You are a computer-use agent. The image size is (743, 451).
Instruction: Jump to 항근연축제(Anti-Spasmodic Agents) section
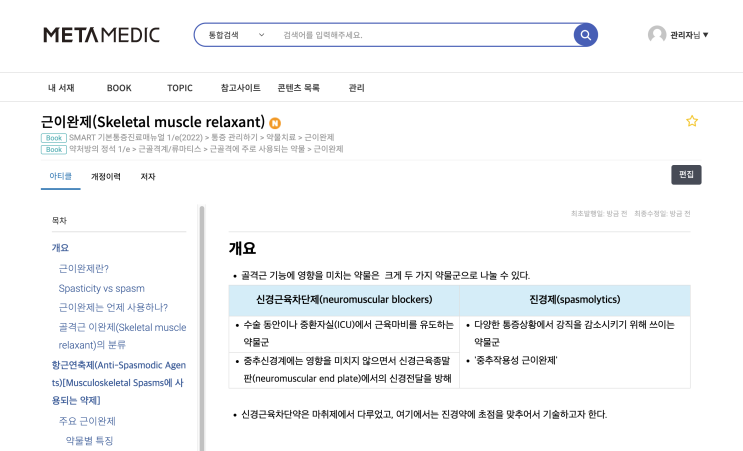pyautogui.click(x=118, y=383)
